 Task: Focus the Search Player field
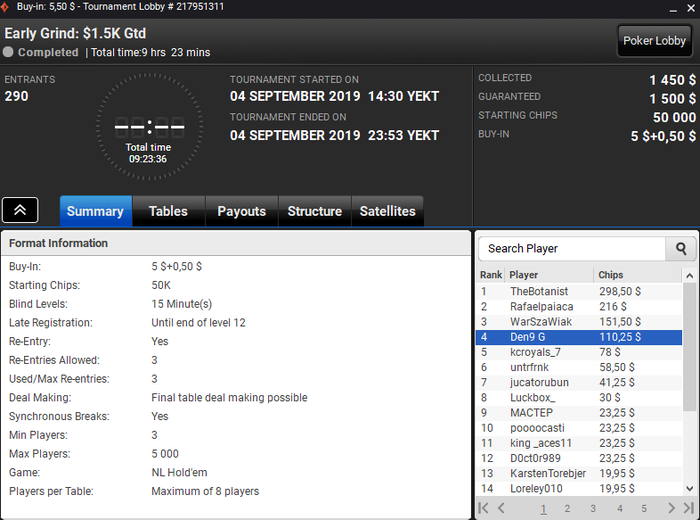(x=572, y=249)
